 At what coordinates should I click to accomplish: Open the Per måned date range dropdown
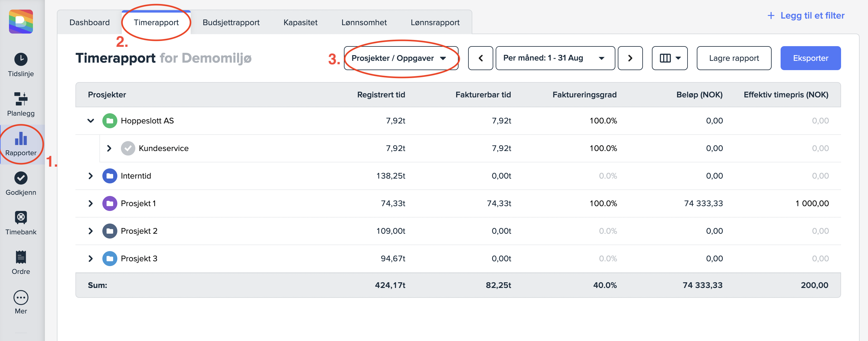click(555, 58)
